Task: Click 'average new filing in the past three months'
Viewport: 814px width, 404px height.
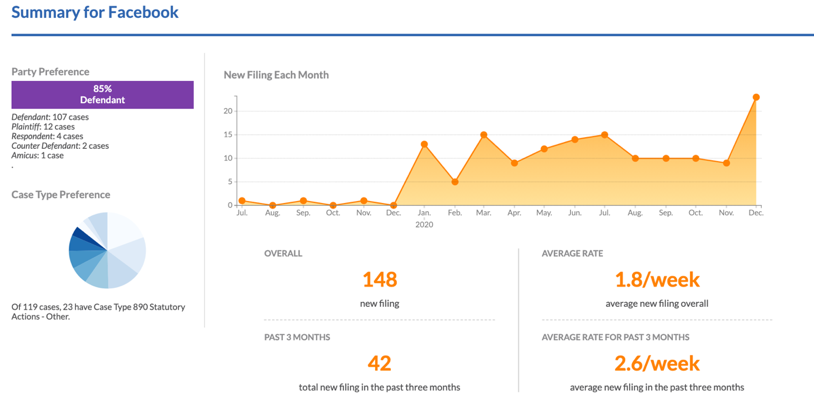Action: click(657, 387)
